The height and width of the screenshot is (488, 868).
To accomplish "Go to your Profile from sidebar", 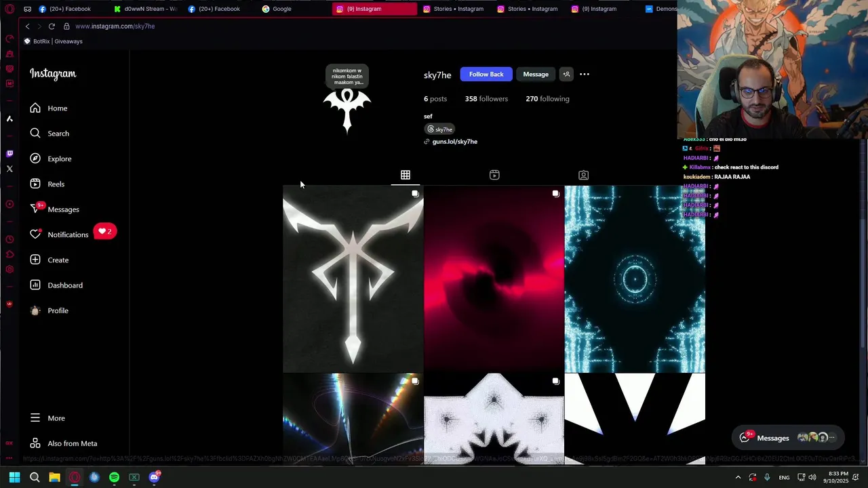I will 49,310.
